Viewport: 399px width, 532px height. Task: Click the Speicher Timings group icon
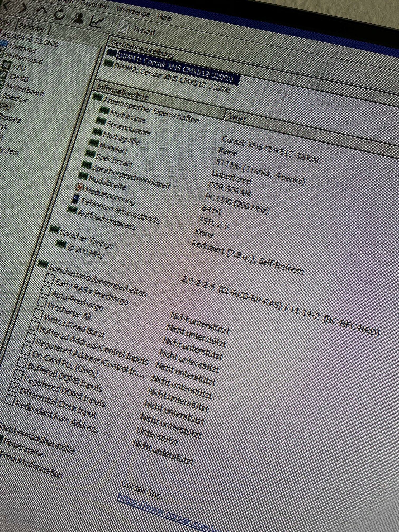(54, 230)
